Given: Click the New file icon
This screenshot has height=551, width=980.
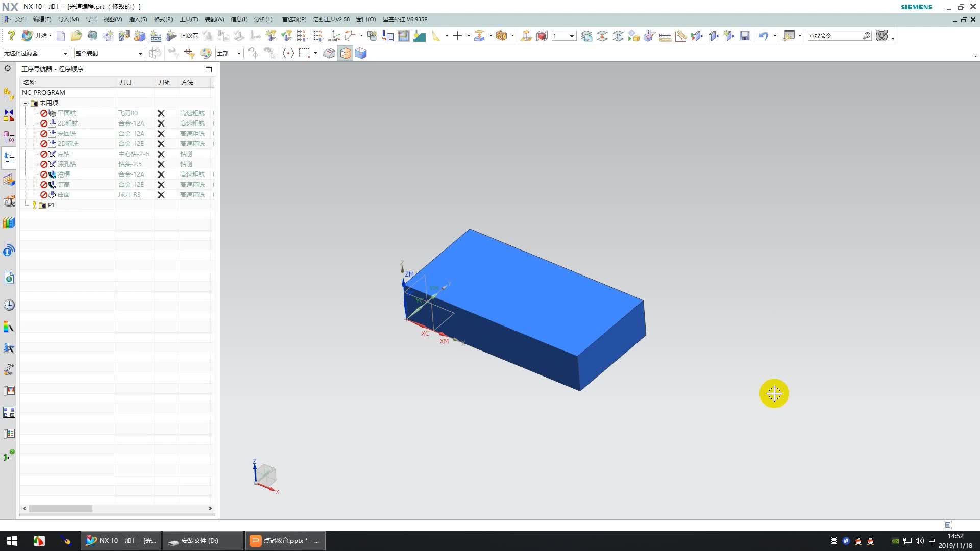Looking at the screenshot, I should point(61,36).
